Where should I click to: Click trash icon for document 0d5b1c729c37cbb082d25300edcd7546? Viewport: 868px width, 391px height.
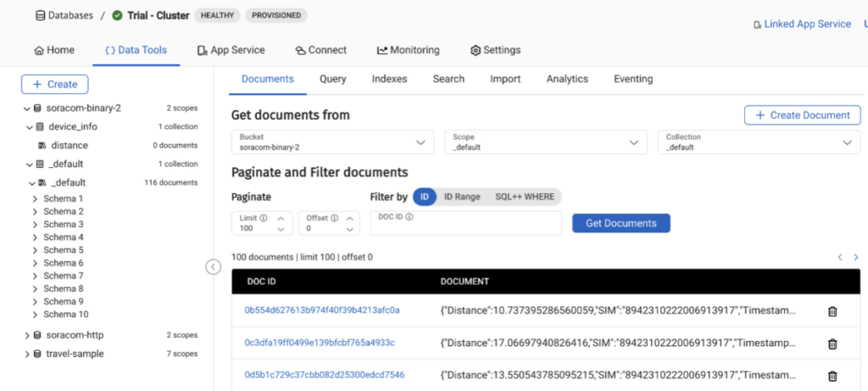click(x=832, y=376)
